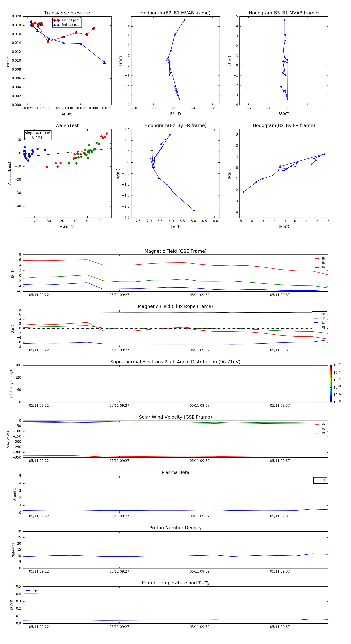
Task: Click the 'Tp' legend entry
Action: click(x=31, y=591)
